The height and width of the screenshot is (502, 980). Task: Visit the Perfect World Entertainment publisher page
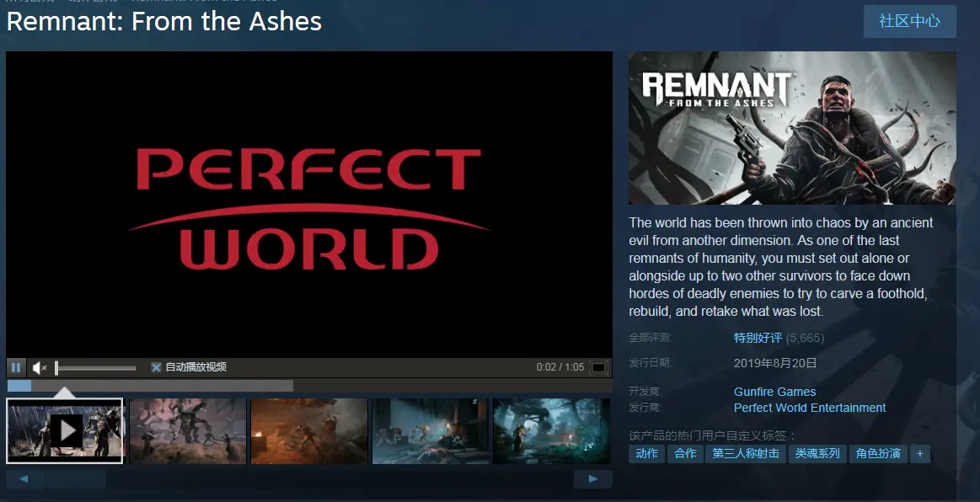coord(810,408)
